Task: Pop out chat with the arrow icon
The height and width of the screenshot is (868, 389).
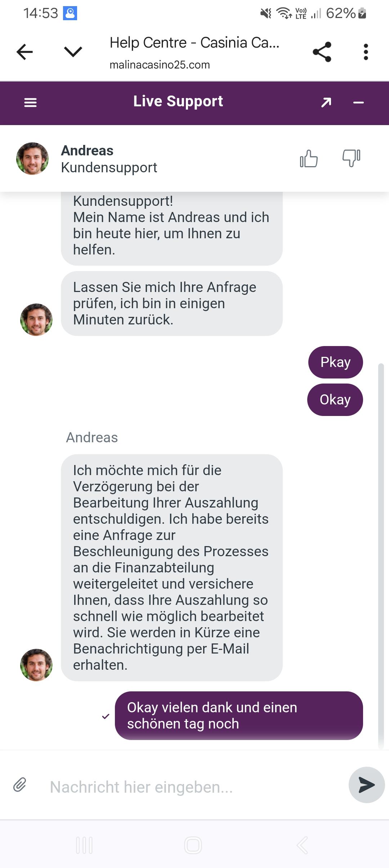Action: click(326, 103)
